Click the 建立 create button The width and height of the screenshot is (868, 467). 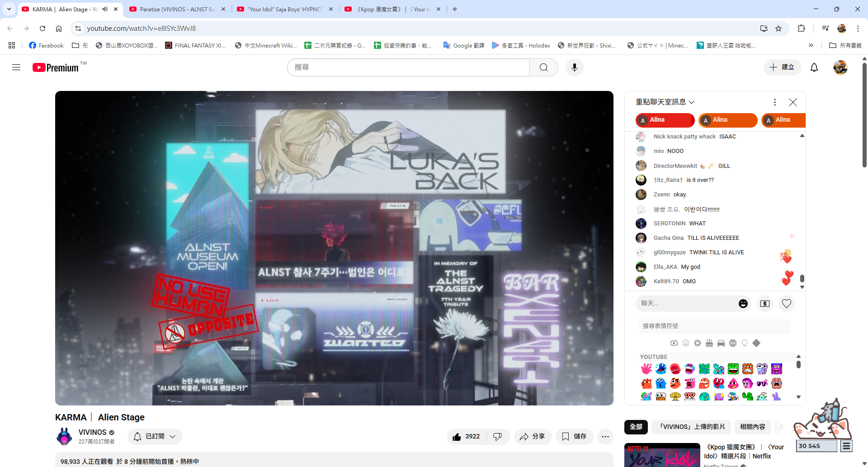(783, 67)
